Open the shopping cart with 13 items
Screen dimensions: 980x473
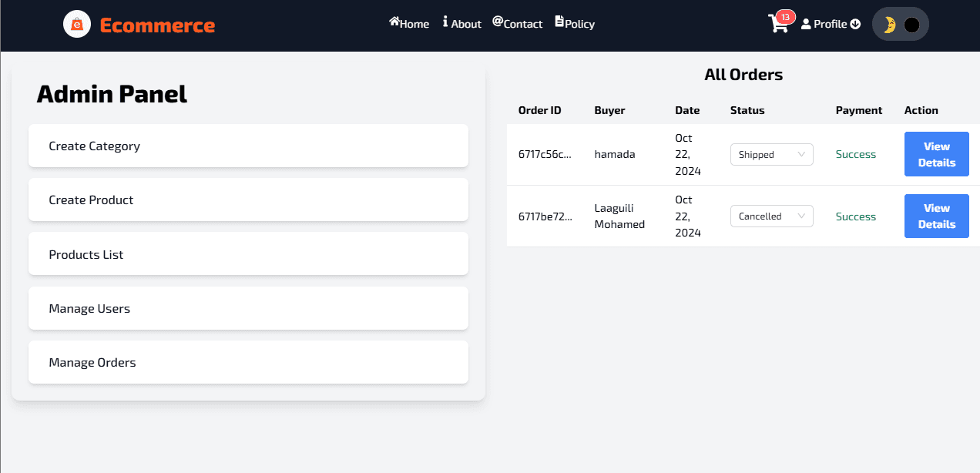(778, 25)
